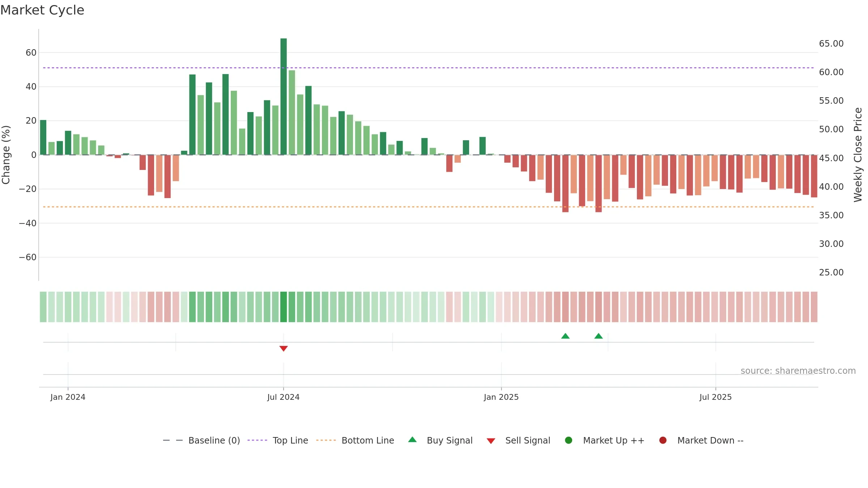Toggle the Baseline (0) legend entry
The image size is (868, 488).
coord(201,440)
